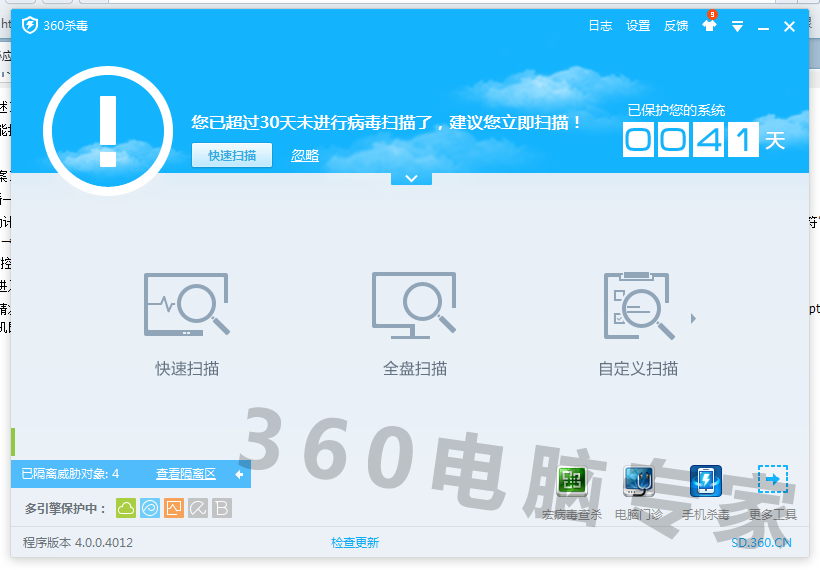
Task: Toggle the grey Avira engine icon
Action: [x=198, y=508]
